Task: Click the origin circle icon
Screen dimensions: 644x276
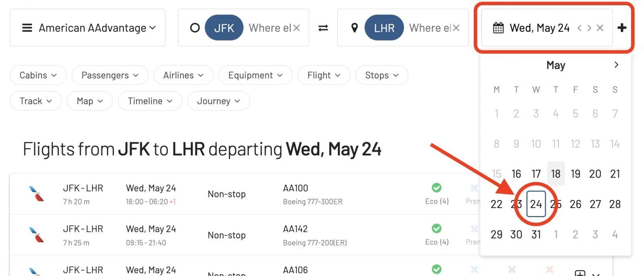Action: (195, 28)
